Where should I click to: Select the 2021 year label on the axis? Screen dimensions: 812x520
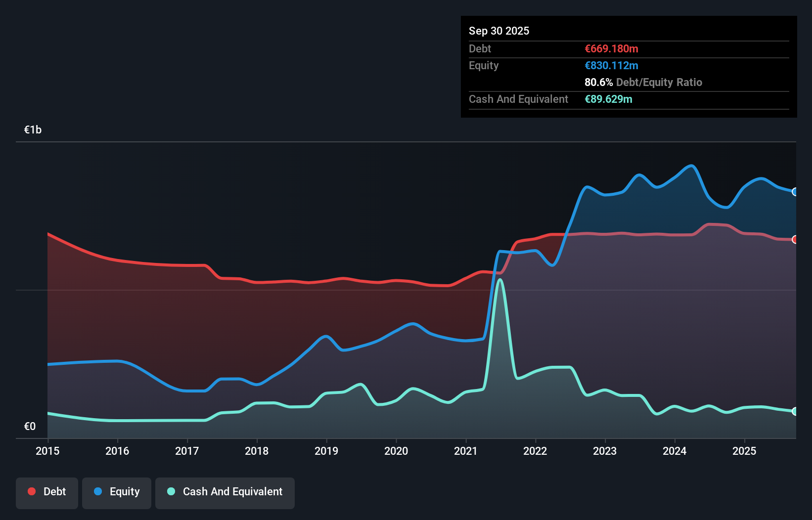tap(466, 451)
